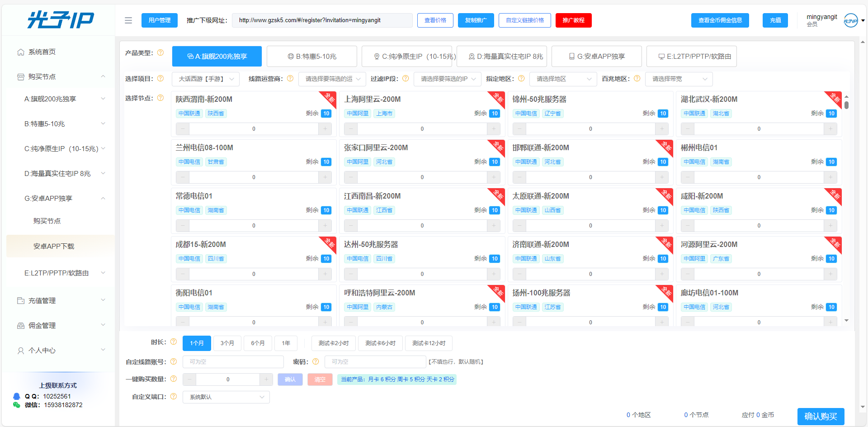This screenshot has height=427, width=868.
Task: Click the help icon next to 一键购买数量
Action: click(x=174, y=379)
